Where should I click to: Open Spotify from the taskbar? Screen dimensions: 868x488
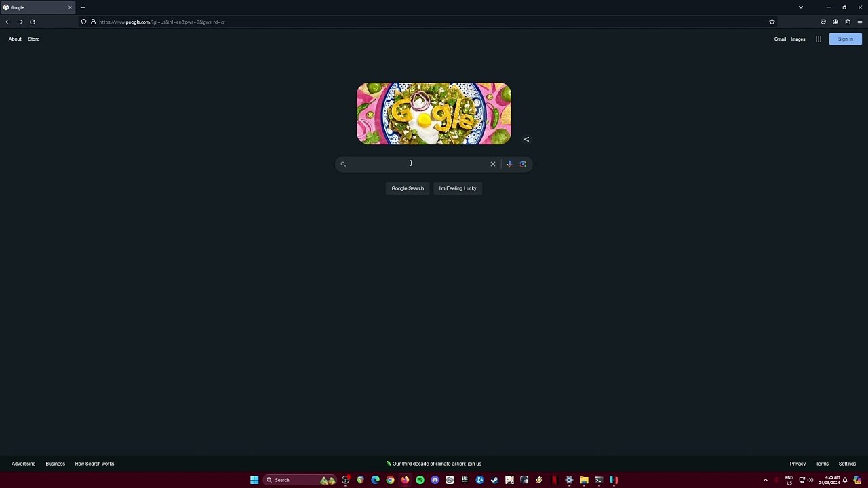420,480
